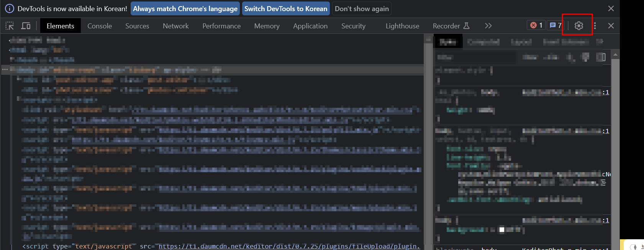Dismiss the Korean language infobar
Image resolution: width=644 pixels, height=250 pixels.
(x=611, y=8)
